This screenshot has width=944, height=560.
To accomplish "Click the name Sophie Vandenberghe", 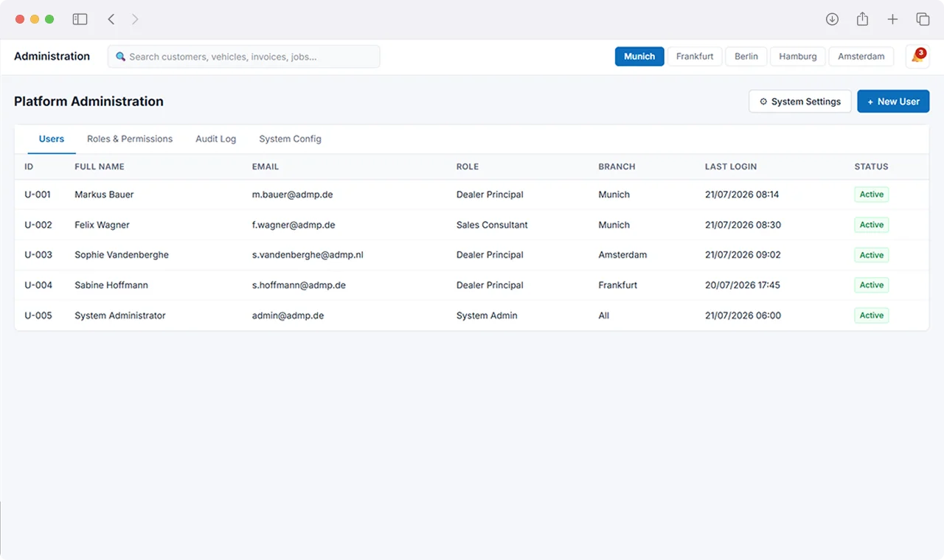I will (122, 255).
